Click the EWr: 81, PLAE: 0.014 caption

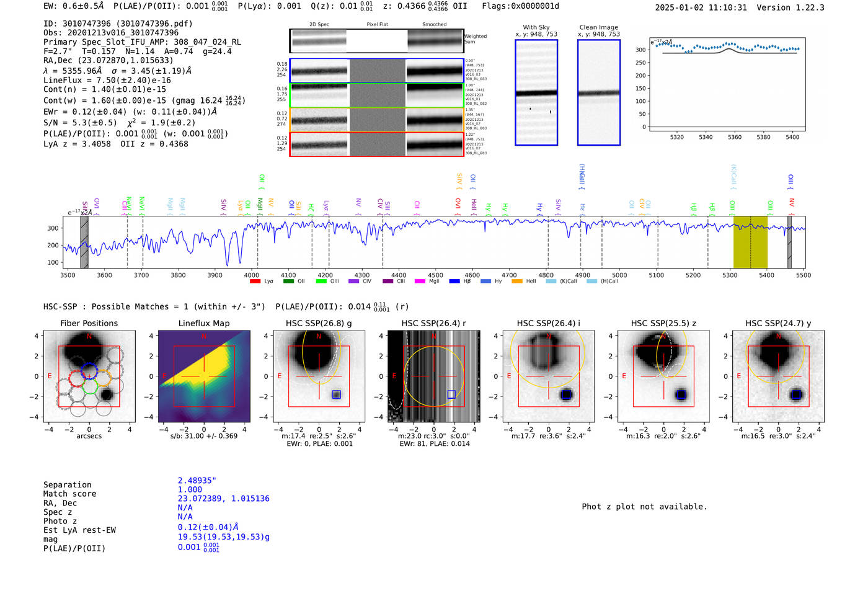point(434,443)
